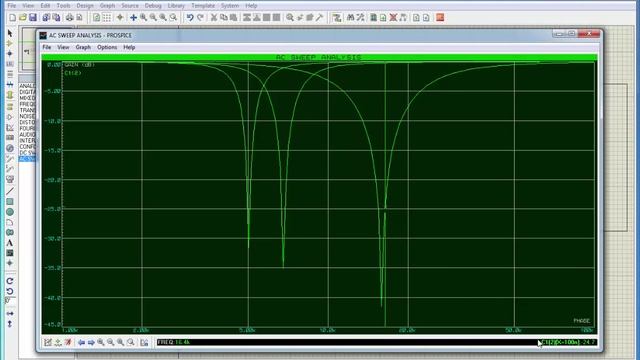Screen dimensions: 640x360
Task: Click the red icon at far right of toolbar
Action: (440, 18)
